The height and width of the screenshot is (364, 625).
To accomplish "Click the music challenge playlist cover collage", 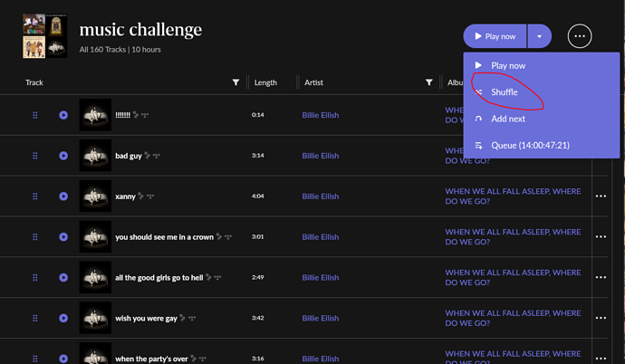I will click(x=44, y=36).
